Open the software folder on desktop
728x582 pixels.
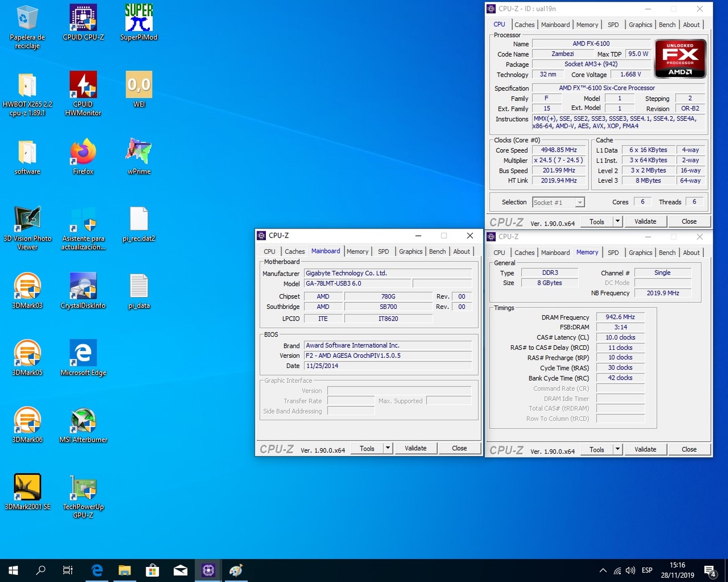(x=27, y=157)
